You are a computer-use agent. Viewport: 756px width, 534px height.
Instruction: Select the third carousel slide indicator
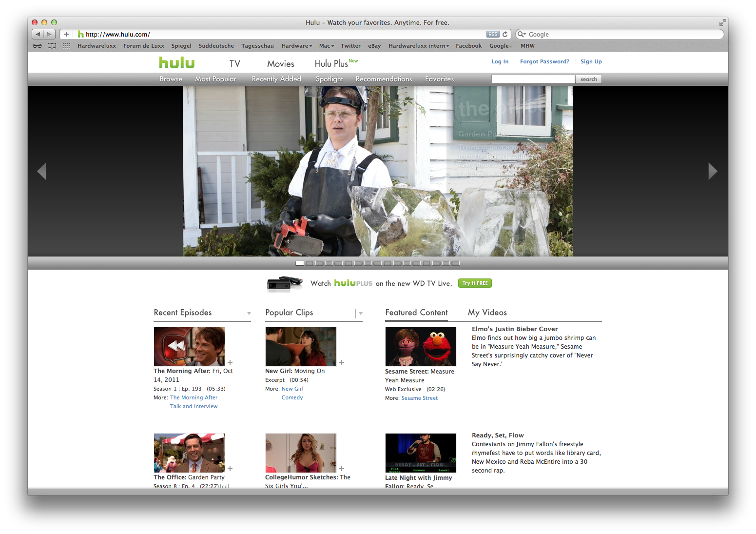pyautogui.click(x=319, y=263)
